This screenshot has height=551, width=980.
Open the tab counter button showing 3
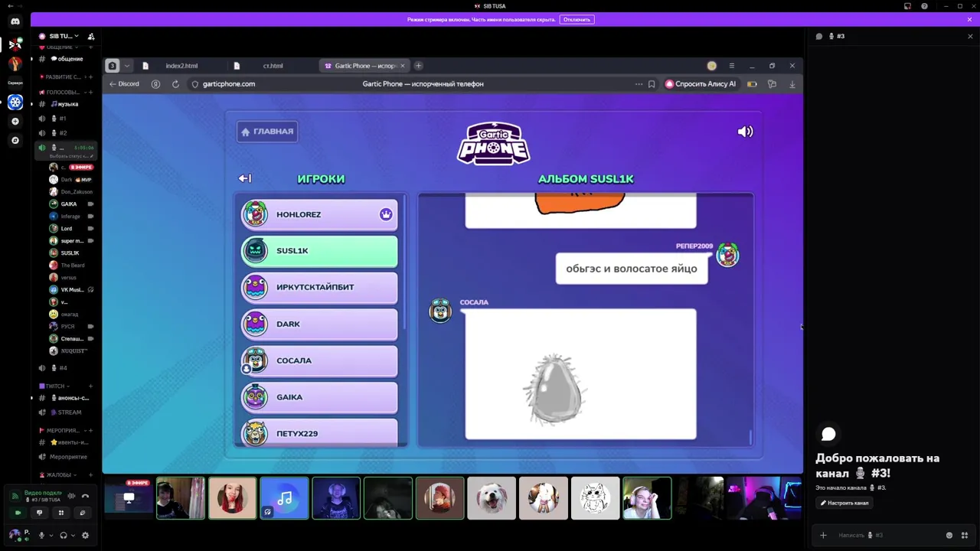point(113,66)
